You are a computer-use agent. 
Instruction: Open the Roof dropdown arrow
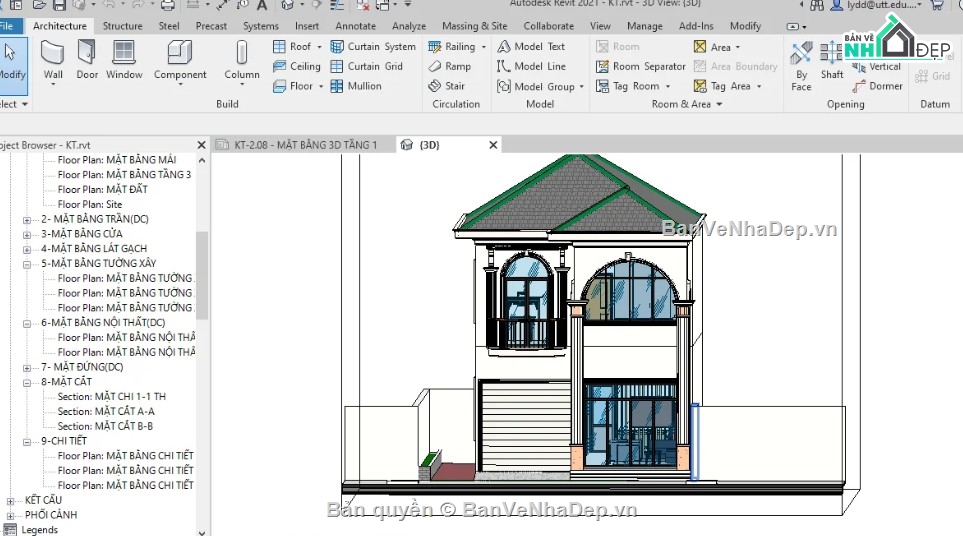tap(319, 47)
